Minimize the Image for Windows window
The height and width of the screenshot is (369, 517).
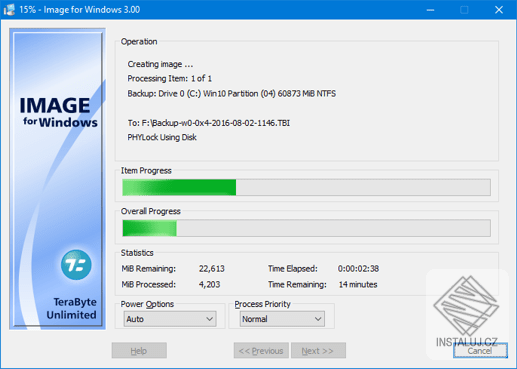(x=430, y=10)
